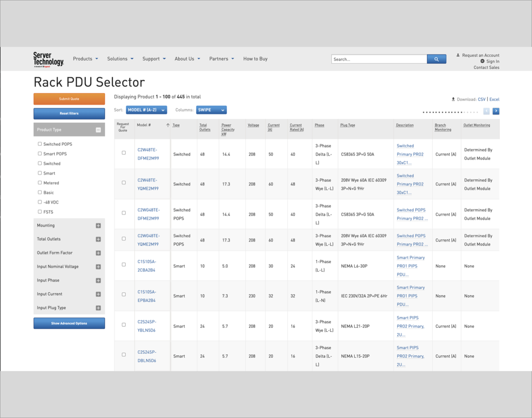Check the Smart product type filter
Image resolution: width=532 pixels, height=418 pixels.
[40, 173]
